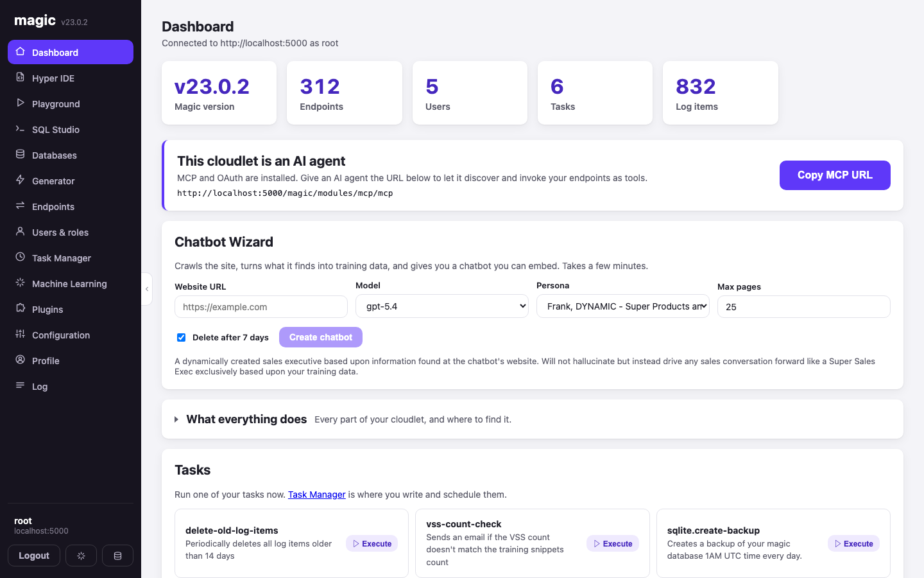Click the database icon button beside Logout

pos(117,556)
